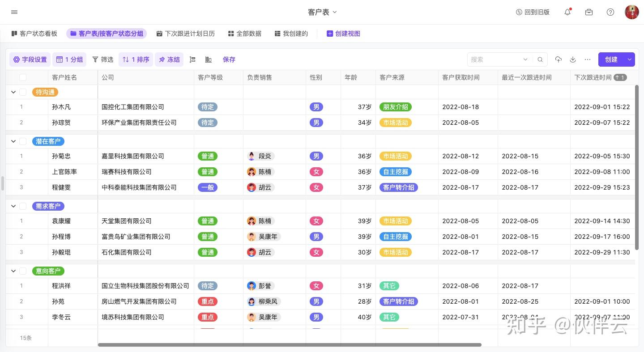
Task: Open the hamburger menu icon
Action: (14, 12)
